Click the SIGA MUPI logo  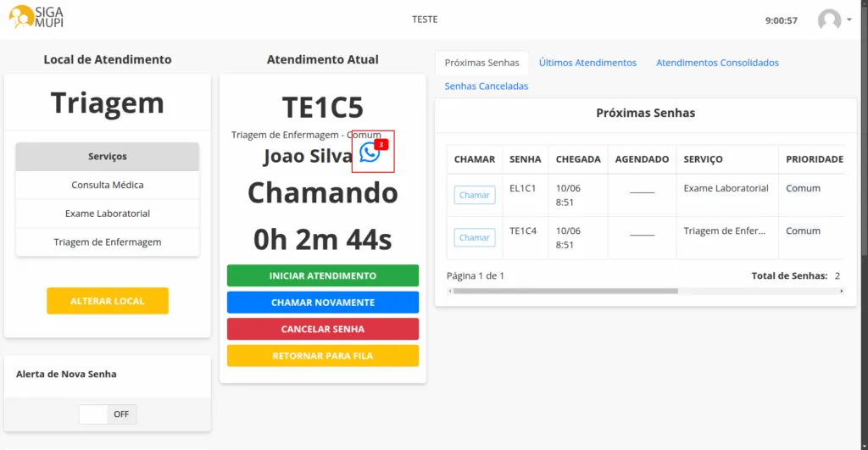pyautogui.click(x=36, y=18)
